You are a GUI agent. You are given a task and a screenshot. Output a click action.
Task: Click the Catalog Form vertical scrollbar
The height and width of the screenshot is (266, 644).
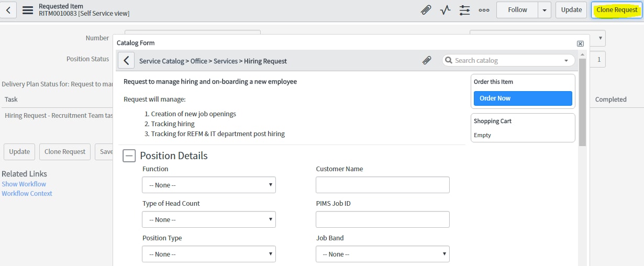[x=582, y=102]
